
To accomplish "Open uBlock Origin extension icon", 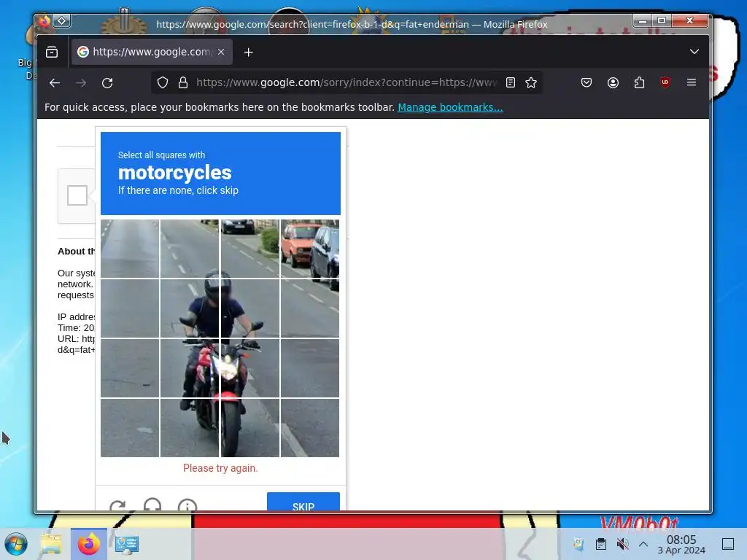I will [665, 82].
